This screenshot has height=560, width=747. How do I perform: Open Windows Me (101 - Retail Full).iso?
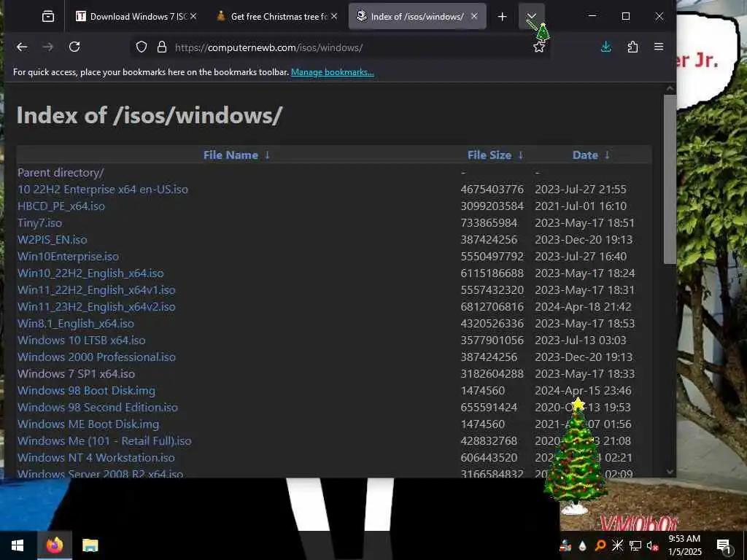(104, 441)
